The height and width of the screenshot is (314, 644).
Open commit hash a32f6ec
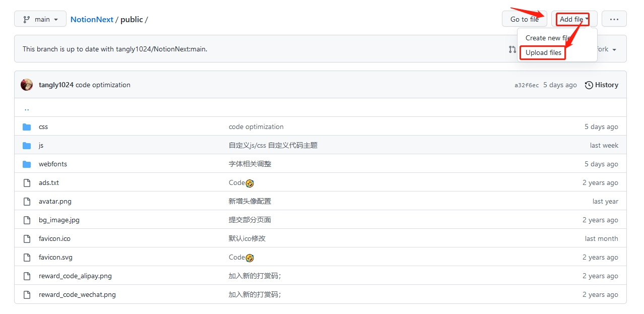pyautogui.click(x=527, y=85)
